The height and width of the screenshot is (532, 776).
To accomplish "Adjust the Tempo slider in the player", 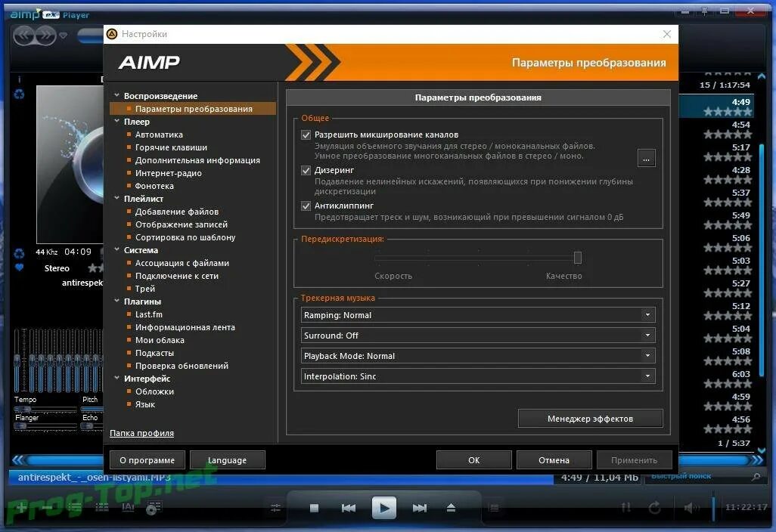I will coord(45,409).
